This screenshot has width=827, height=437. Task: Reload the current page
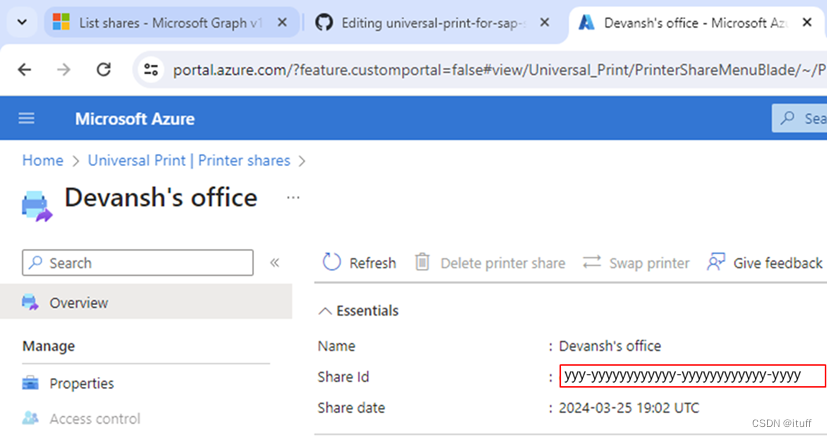pyautogui.click(x=103, y=70)
